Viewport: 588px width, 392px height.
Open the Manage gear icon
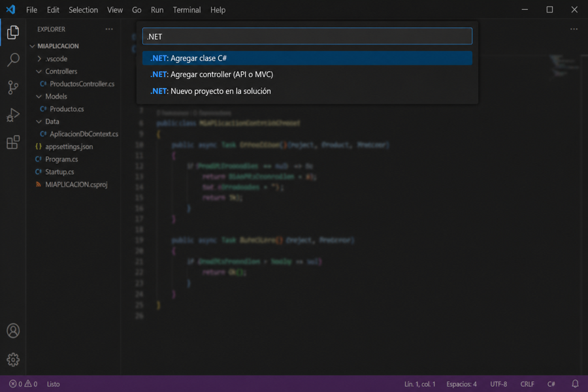coord(13,359)
